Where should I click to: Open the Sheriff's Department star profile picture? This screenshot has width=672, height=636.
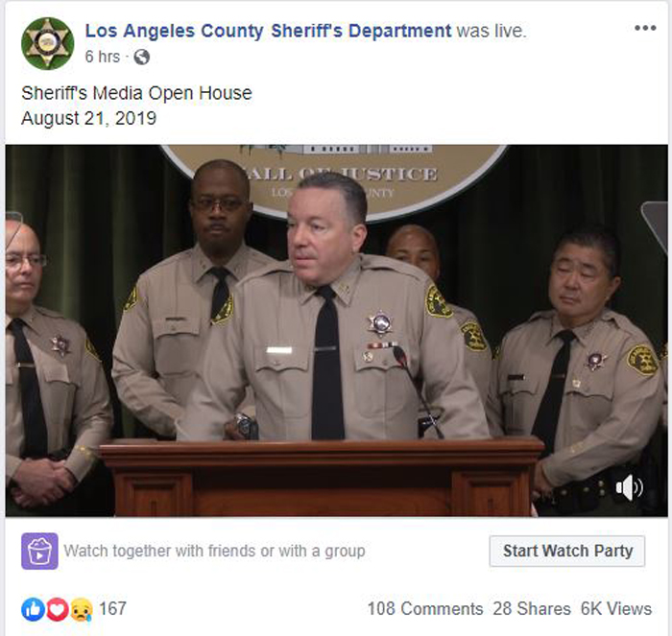tap(47, 44)
